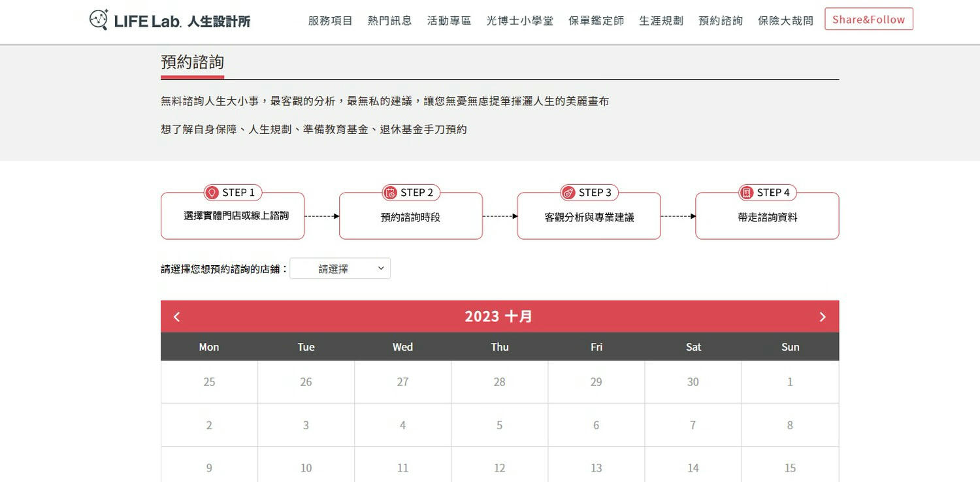Image resolution: width=980 pixels, height=482 pixels.
Task: Click the Sun column header
Action: coord(791,347)
